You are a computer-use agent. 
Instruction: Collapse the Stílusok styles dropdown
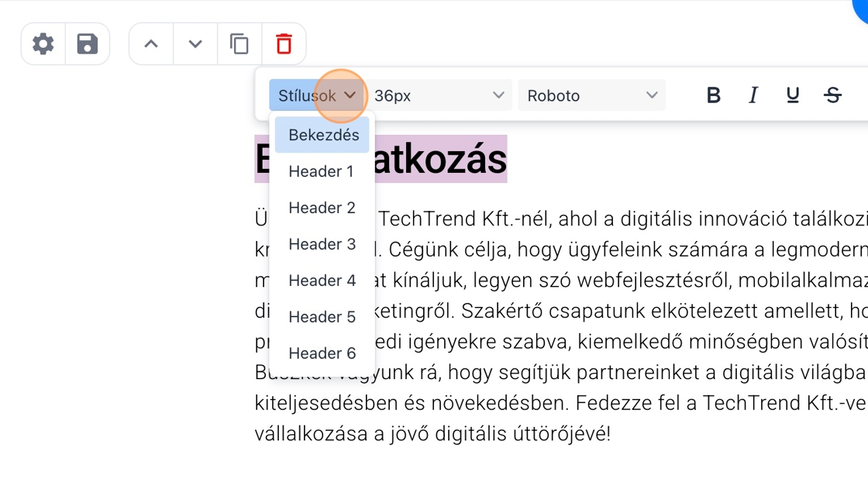click(x=317, y=95)
